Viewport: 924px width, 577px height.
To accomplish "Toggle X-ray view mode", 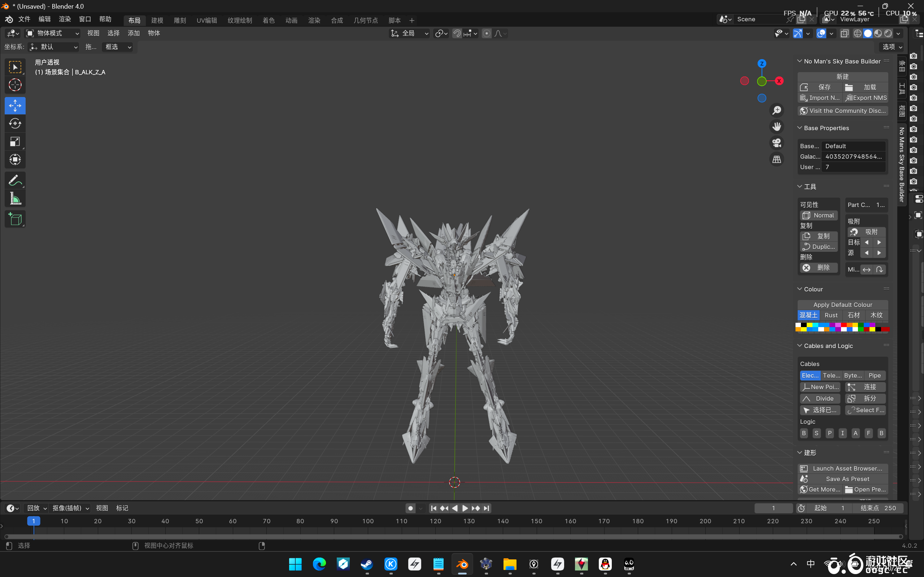I will pos(845,34).
